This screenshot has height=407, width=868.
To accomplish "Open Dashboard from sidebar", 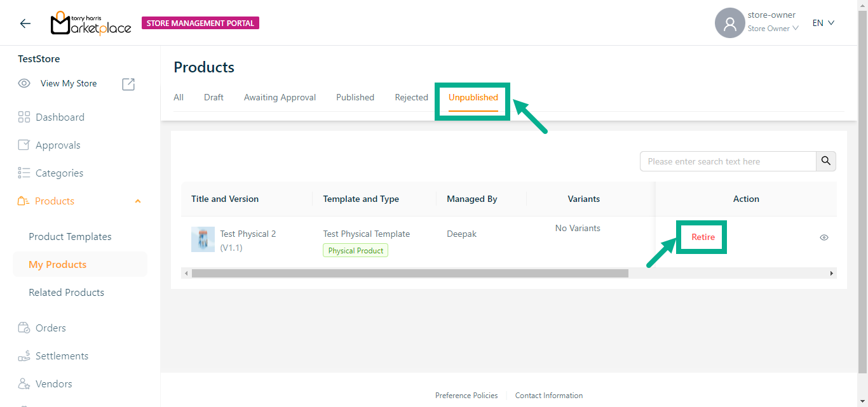I will (x=59, y=117).
